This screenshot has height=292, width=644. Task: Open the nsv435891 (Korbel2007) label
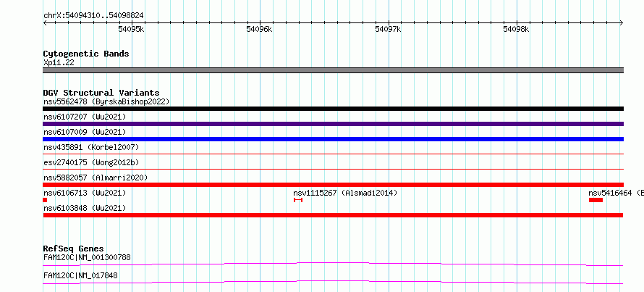[x=91, y=147]
